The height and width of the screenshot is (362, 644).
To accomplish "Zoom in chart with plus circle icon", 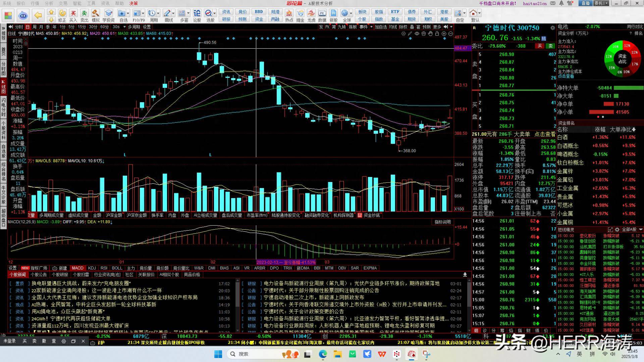I will pos(444,34).
